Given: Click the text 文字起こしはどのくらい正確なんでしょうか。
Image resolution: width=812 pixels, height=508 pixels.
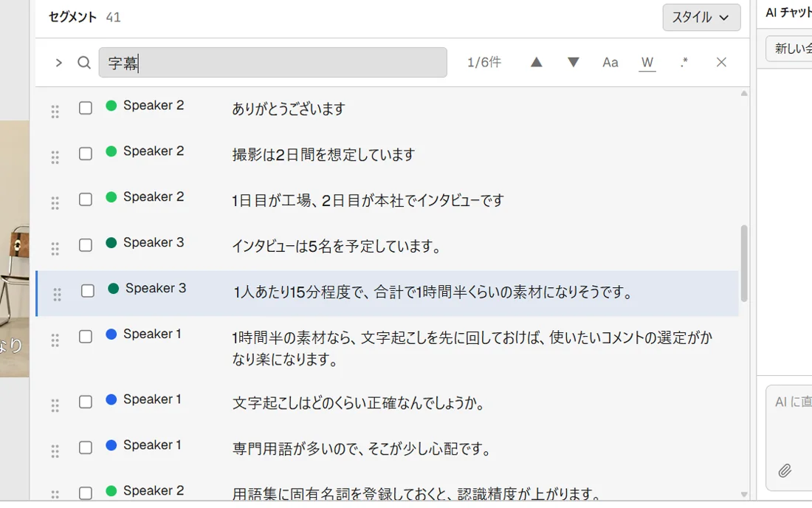Looking at the screenshot, I should 358,403.
